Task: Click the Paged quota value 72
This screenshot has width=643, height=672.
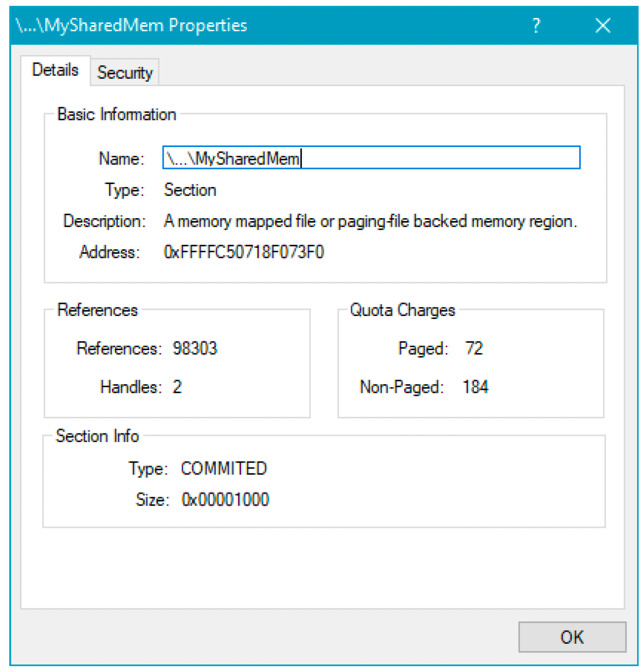Action: point(474,348)
